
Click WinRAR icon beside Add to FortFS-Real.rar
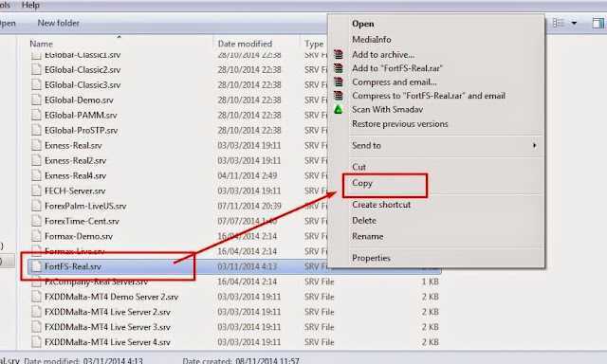click(339, 68)
